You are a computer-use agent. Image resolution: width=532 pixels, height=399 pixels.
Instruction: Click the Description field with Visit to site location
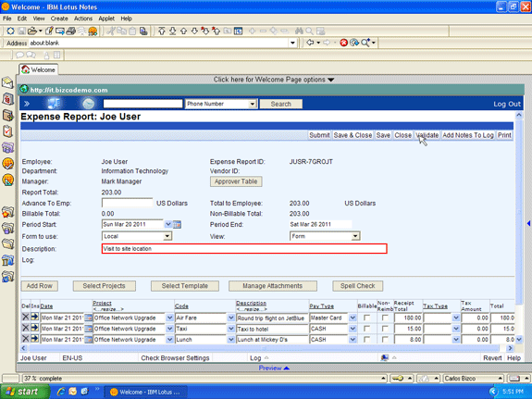[x=244, y=249]
